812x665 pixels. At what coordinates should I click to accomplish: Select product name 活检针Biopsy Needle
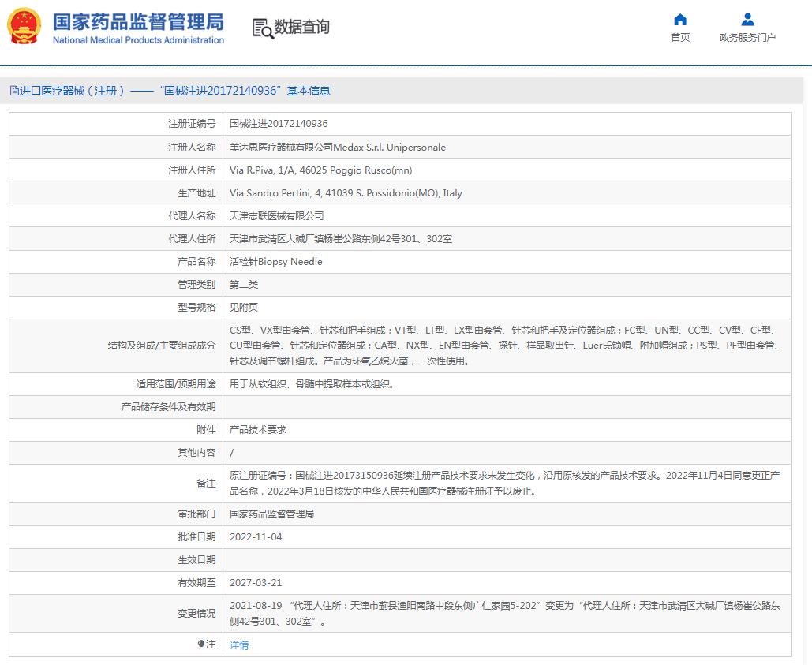276,262
